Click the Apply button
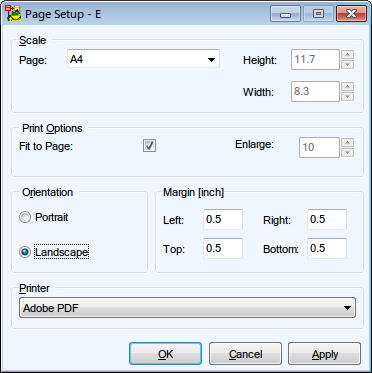Viewport: 372px width, 373px height. (x=325, y=354)
